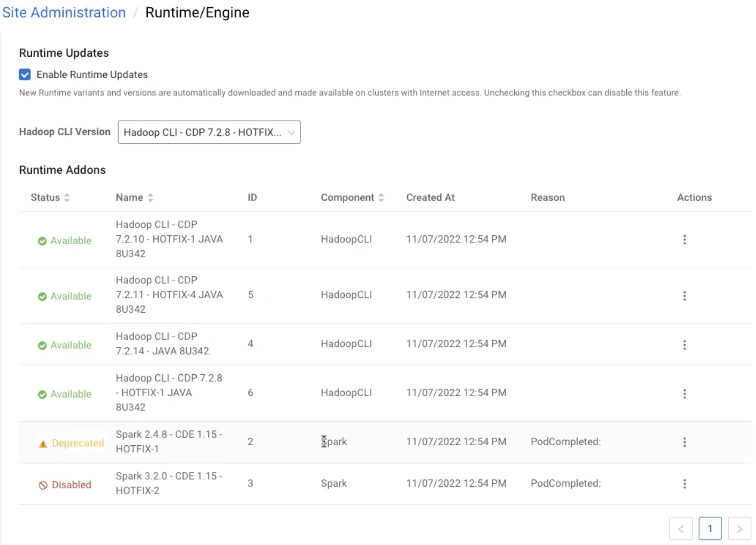This screenshot has width=756, height=545.
Task: Open actions menu for Hadoop CLI 7.2.14 row
Action: tap(684, 344)
